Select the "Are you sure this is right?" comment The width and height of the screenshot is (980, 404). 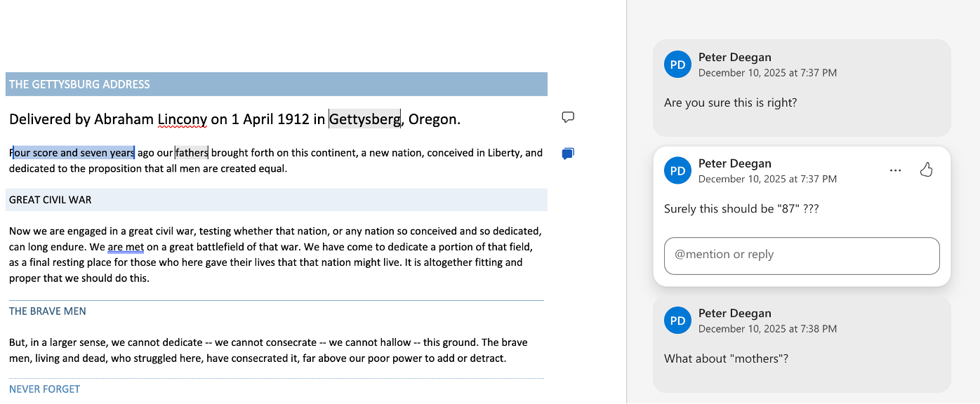pyautogui.click(x=730, y=103)
